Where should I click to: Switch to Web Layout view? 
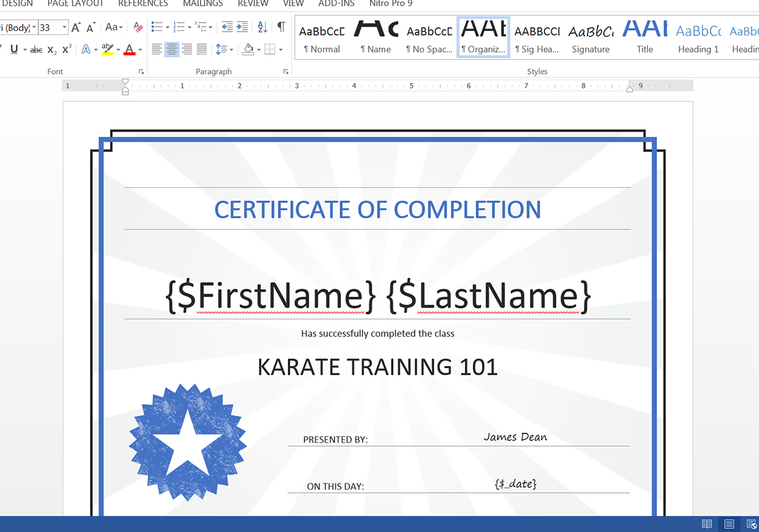pos(751,524)
